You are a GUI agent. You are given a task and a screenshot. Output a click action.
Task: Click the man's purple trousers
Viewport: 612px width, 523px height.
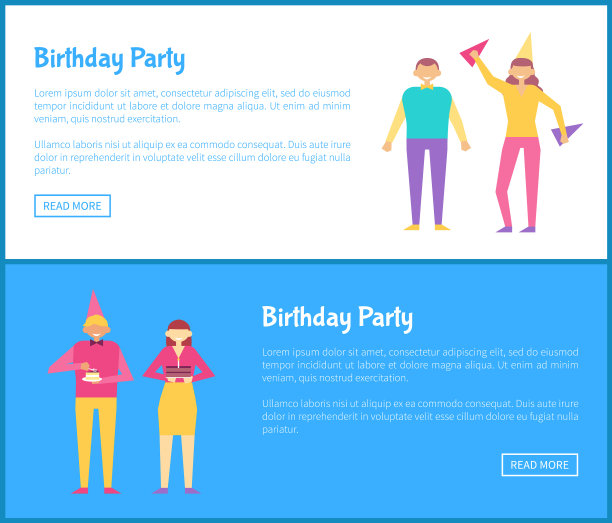coord(427,182)
